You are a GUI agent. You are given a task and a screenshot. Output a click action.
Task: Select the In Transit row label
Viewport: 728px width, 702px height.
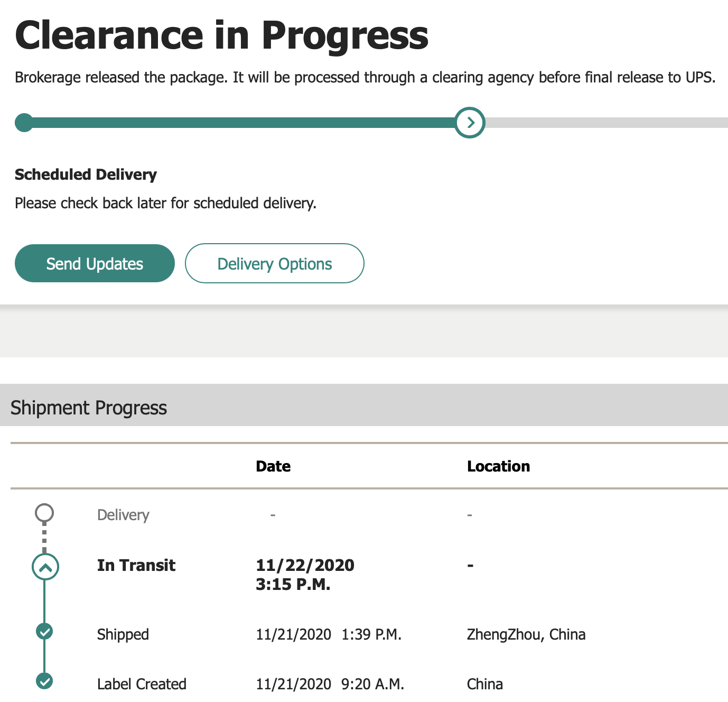point(136,565)
